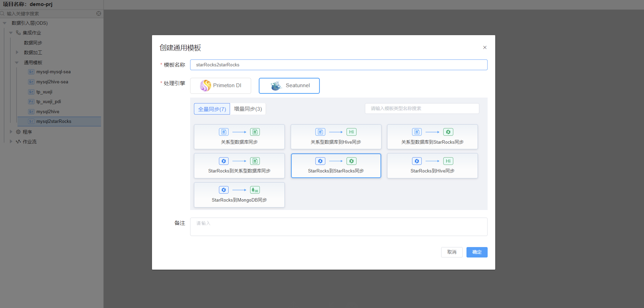Viewport: 644px width, 308px height.
Task: Click the add icon beside sidebar search
Action: click(x=99, y=13)
